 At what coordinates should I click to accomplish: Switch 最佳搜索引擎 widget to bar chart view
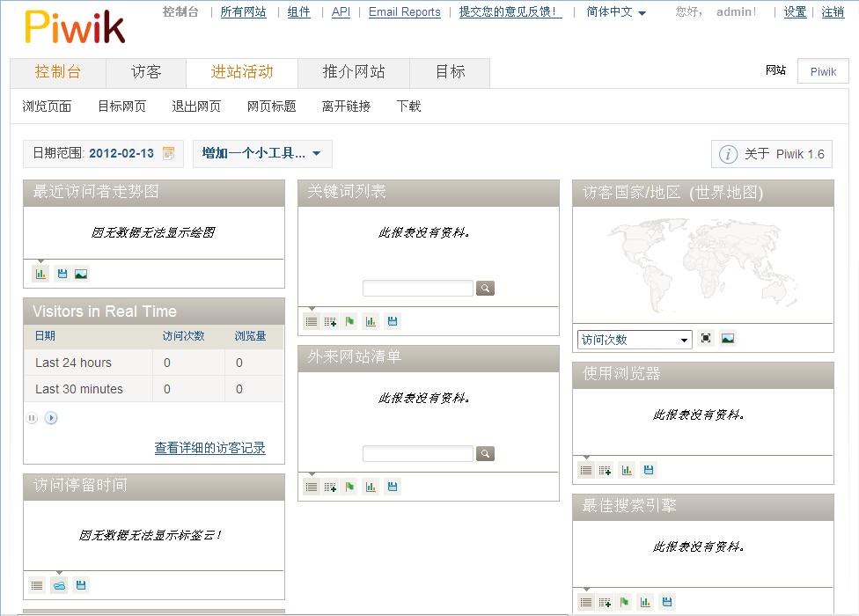point(645,602)
